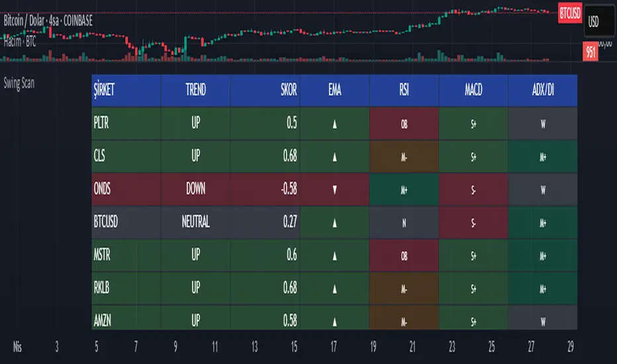
Task: Click the RSI column header
Action: click(x=404, y=90)
